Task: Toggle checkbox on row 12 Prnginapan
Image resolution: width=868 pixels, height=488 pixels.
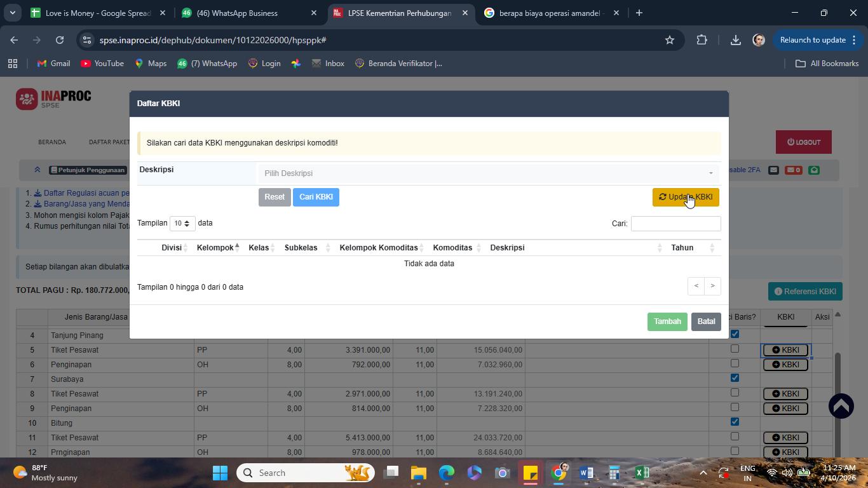Action: coord(735,451)
